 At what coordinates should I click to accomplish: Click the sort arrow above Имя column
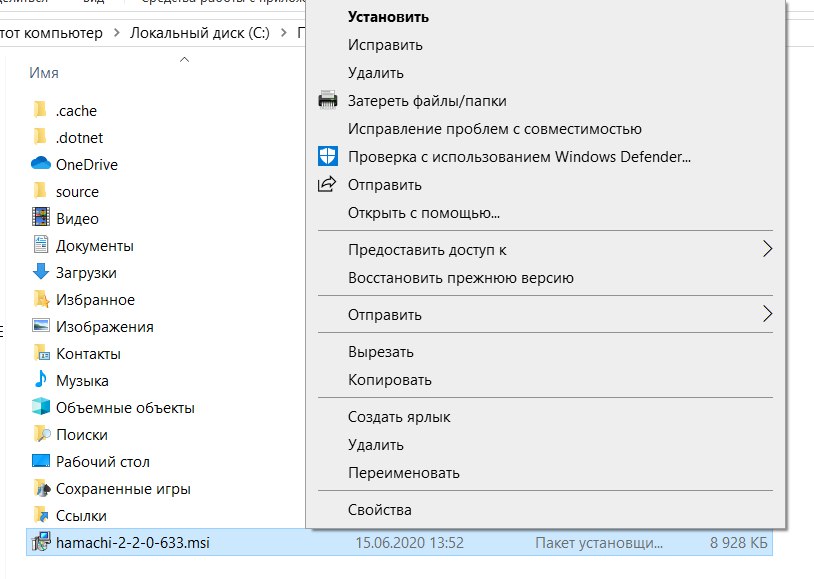coord(184,60)
